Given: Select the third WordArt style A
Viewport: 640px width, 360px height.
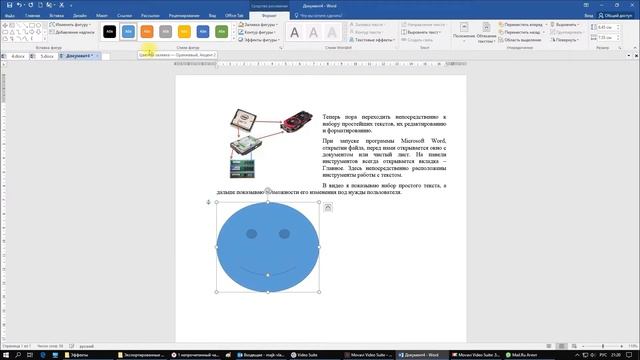Looking at the screenshot, I should (332, 32).
